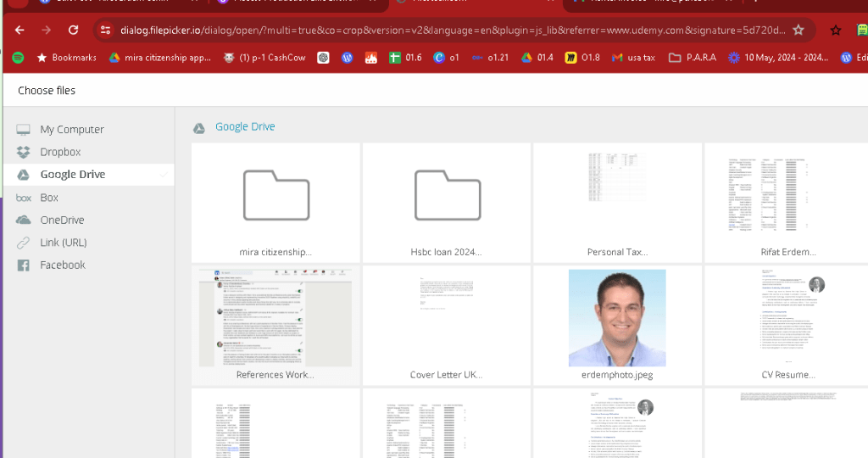This screenshot has width=868, height=458.
Task: Select the Cover Letter UK document
Action: (447, 326)
